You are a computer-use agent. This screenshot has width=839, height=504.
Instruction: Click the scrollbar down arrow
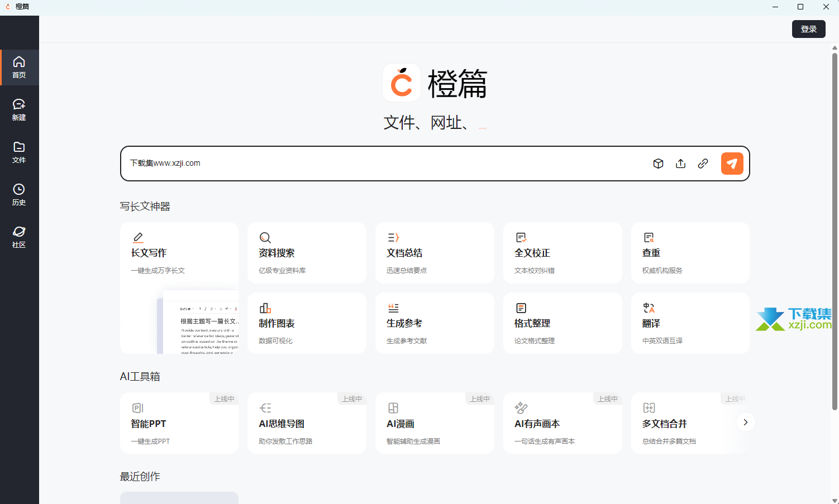(x=835, y=500)
